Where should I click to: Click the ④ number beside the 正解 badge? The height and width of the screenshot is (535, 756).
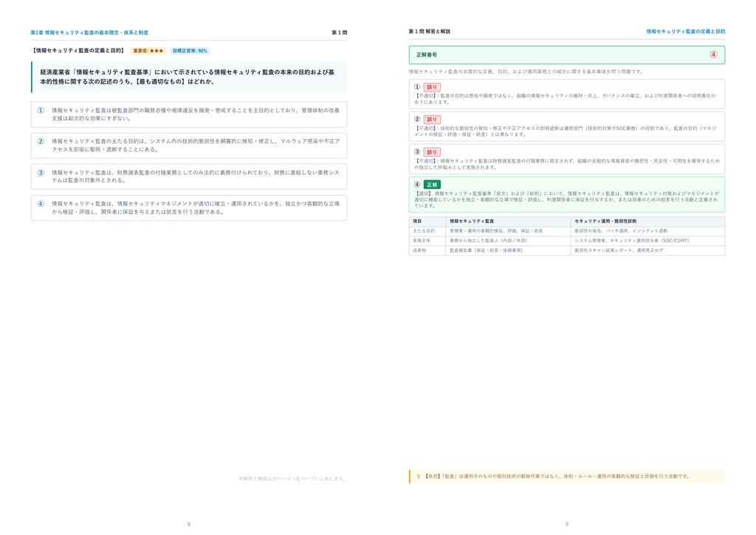417,184
